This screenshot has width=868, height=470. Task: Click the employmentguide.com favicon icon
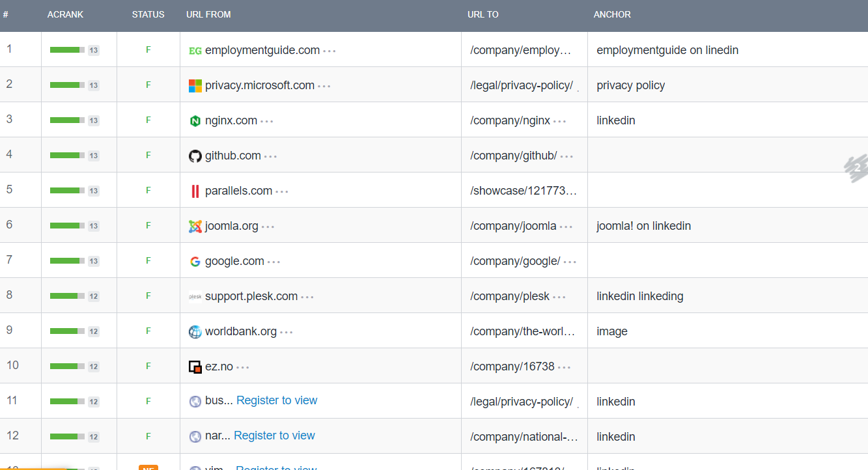[195, 50]
